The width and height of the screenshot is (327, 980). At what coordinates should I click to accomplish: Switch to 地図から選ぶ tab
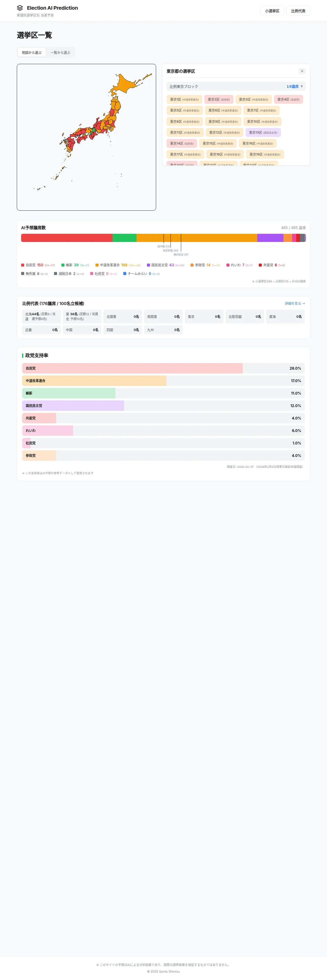(32, 52)
